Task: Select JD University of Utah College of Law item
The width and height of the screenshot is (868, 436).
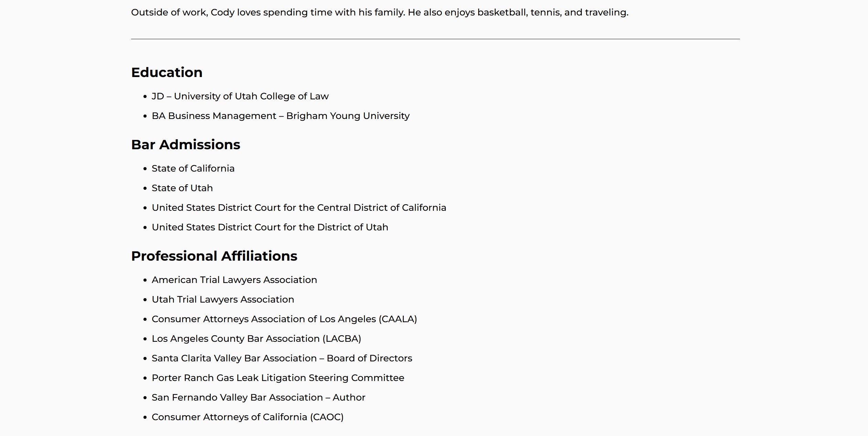Action: pyautogui.click(x=240, y=96)
